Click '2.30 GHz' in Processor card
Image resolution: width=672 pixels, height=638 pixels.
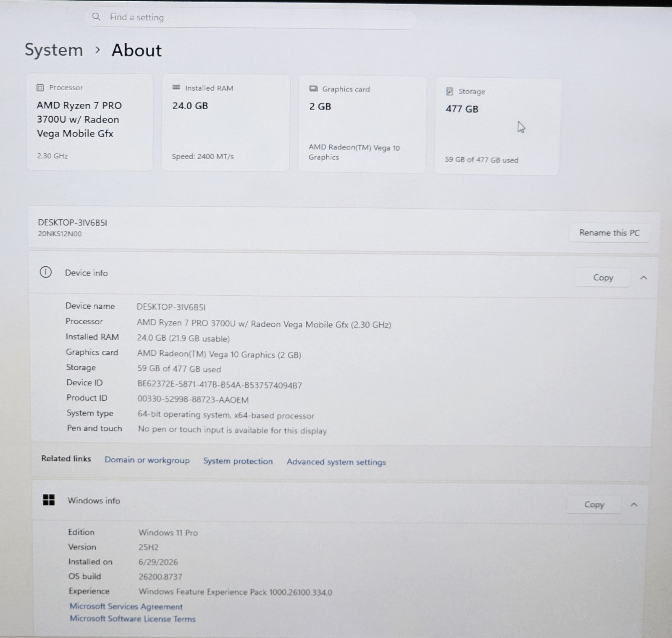pyautogui.click(x=52, y=155)
